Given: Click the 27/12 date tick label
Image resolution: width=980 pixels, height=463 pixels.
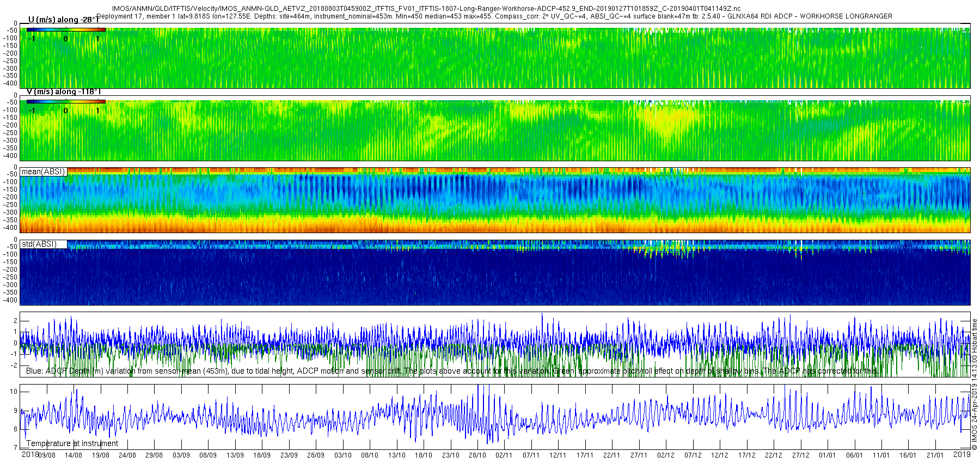Looking at the screenshot, I should (801, 455).
